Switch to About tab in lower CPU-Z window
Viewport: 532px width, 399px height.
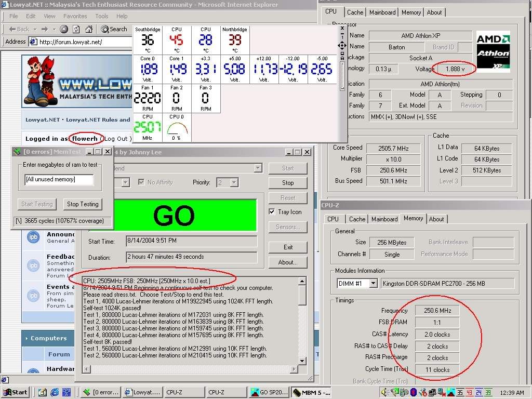[x=436, y=219]
